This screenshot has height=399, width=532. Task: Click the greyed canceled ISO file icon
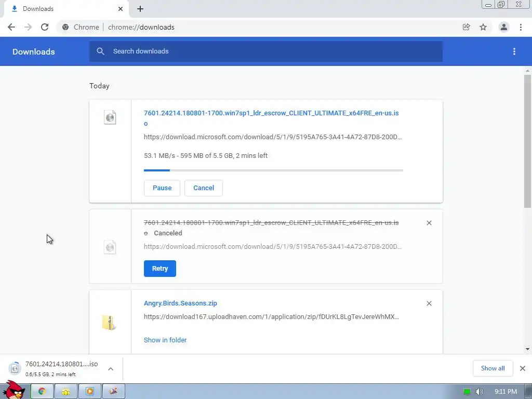point(110,247)
